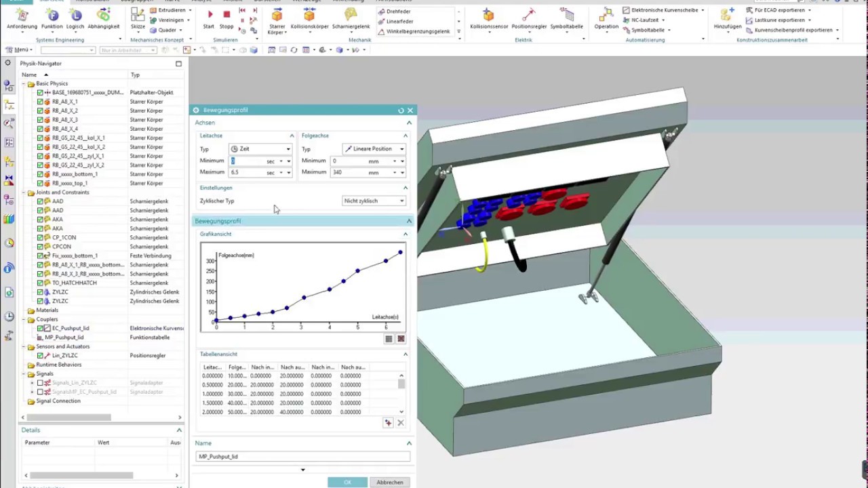Open Zyklischer Typ dropdown
868x488 pixels.
tap(374, 201)
